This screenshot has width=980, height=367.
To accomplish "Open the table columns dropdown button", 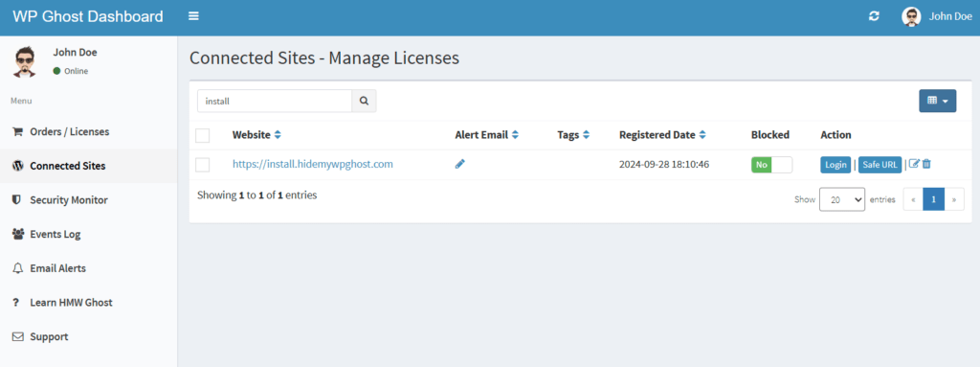I will coord(937,101).
